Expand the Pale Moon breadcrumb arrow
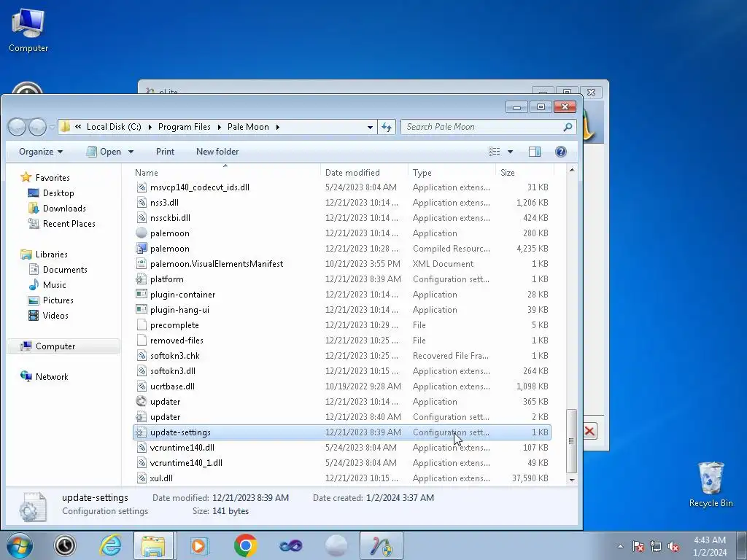The width and height of the screenshot is (747, 560). coord(277,127)
